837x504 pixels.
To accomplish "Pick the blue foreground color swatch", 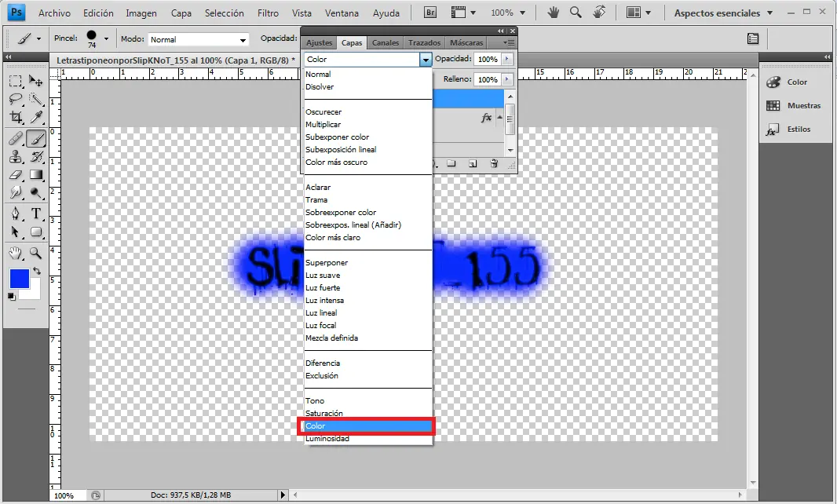I will click(19, 279).
